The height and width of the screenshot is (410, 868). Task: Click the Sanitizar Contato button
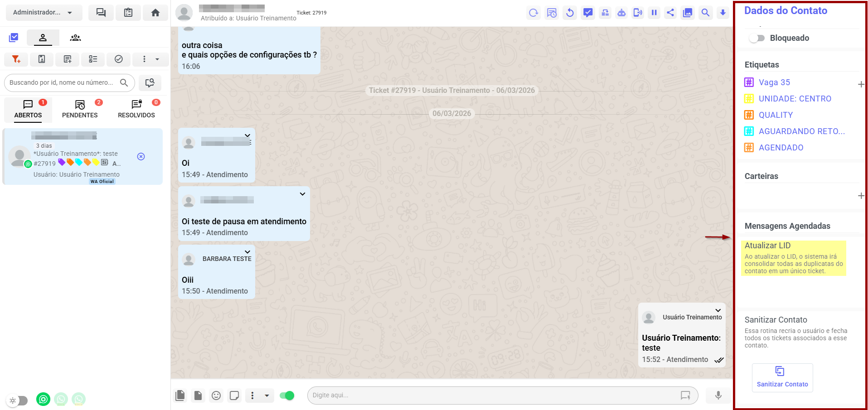click(x=782, y=377)
